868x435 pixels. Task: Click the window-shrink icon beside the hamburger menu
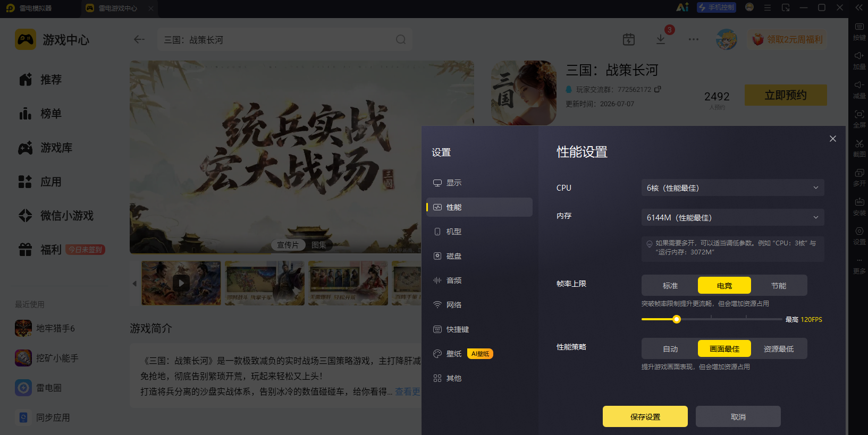(786, 7)
